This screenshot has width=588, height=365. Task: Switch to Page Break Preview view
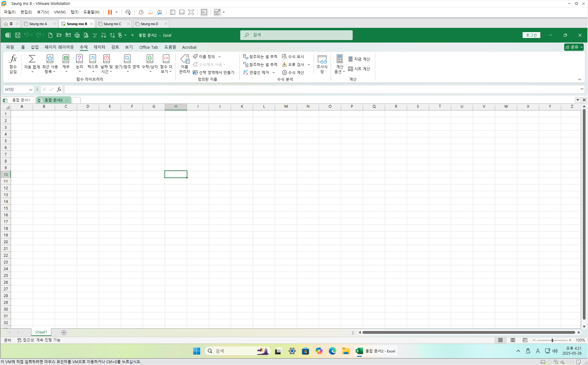(x=525, y=340)
